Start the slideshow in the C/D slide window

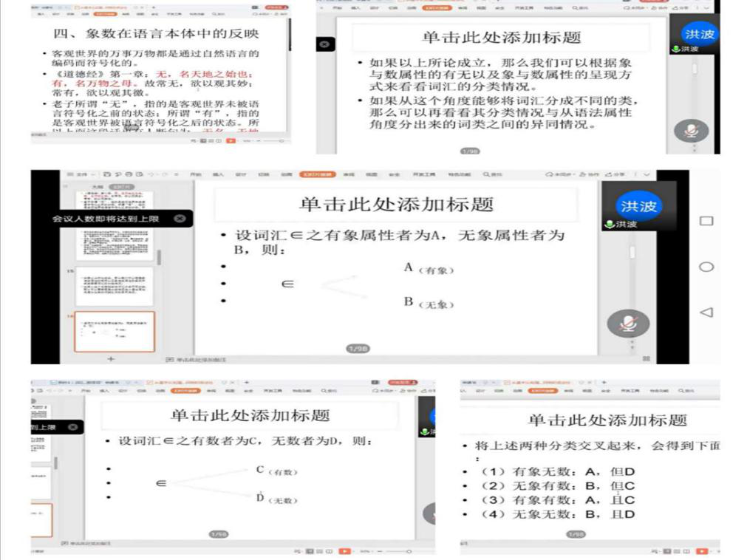click(344, 551)
